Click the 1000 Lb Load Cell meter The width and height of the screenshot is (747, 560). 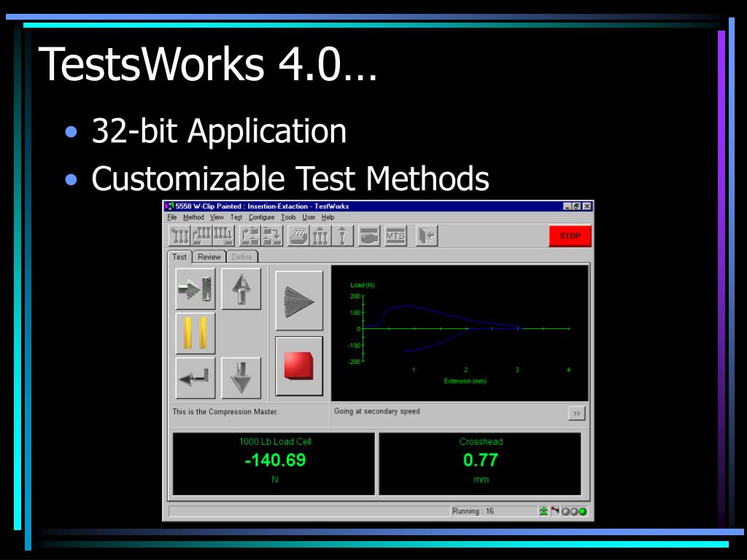274,464
